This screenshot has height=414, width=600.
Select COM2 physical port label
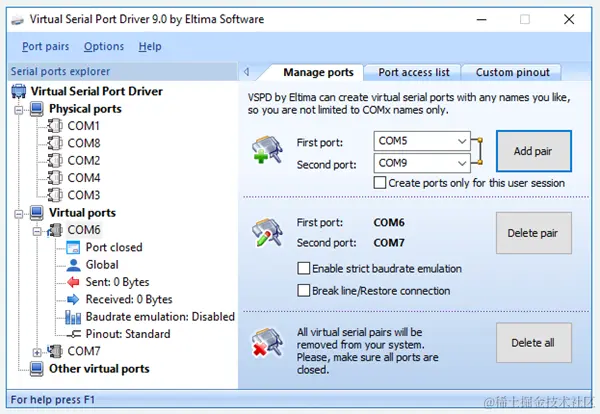point(84,160)
